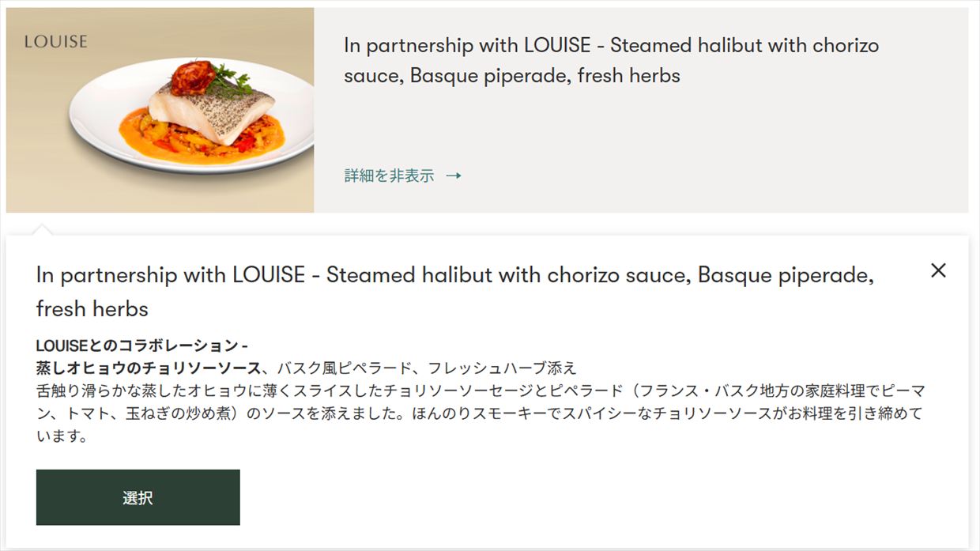Click the bold 蒸しオヒョウのチョリソーソース text
The height and width of the screenshot is (551, 980).
coord(149,368)
